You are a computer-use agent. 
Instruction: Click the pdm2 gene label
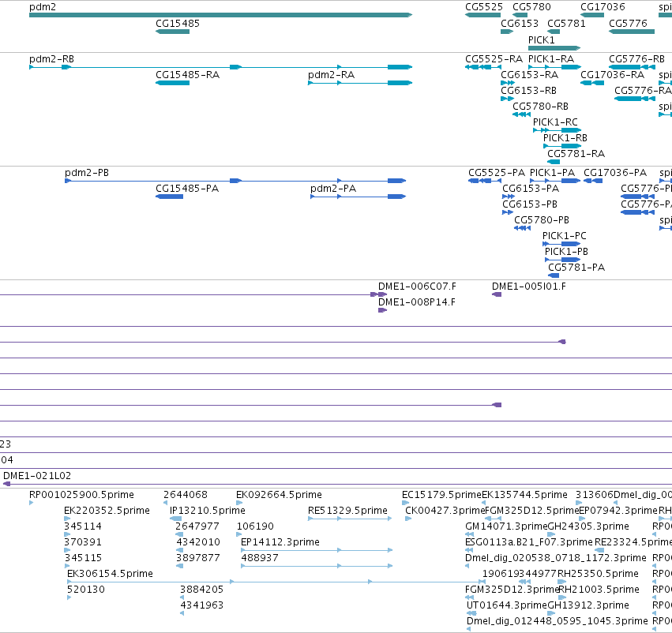click(43, 7)
